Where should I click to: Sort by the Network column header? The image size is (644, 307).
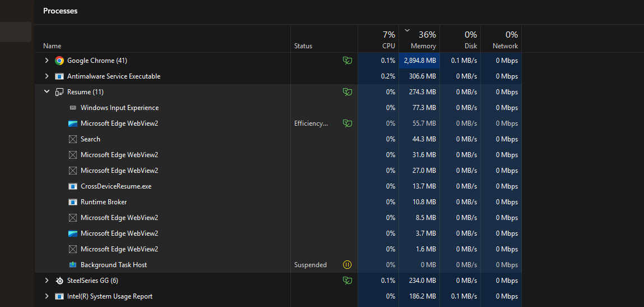point(505,46)
